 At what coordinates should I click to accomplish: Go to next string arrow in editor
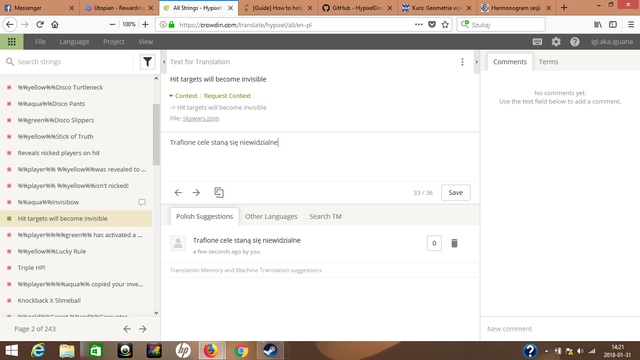click(x=196, y=193)
